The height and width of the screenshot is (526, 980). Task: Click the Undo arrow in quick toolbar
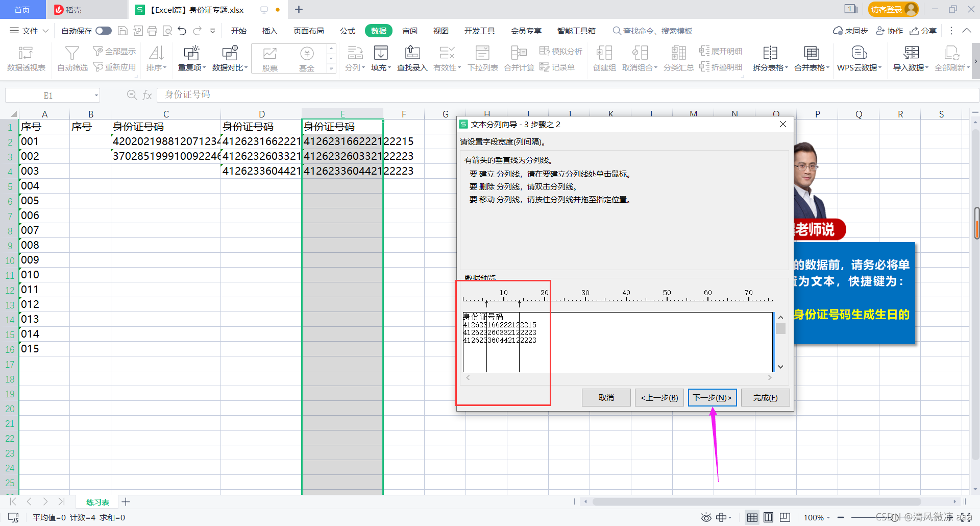point(182,31)
